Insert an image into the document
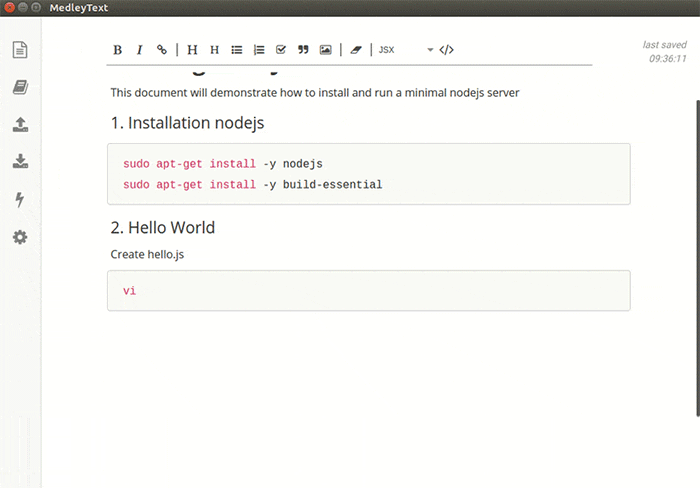 point(325,50)
